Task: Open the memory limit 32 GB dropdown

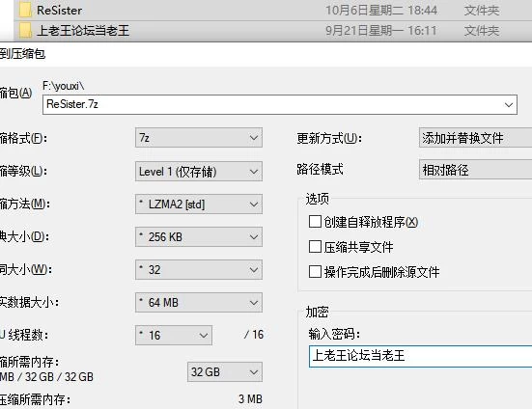Action: coord(225,371)
